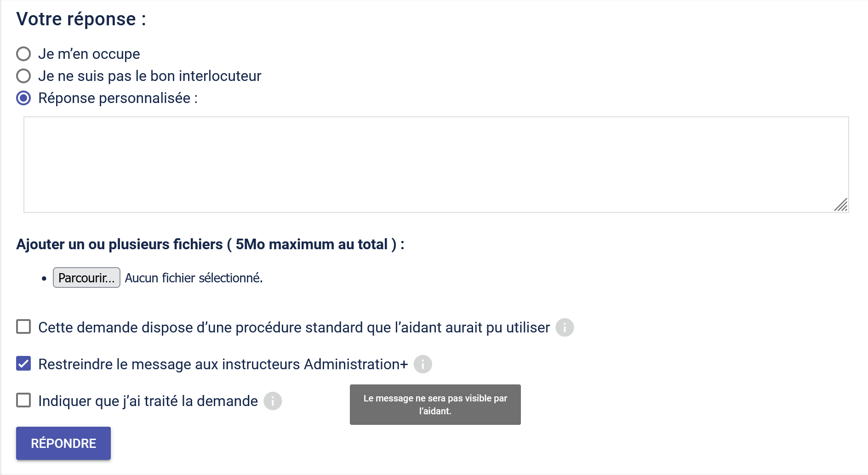This screenshot has height=475, width=868.
Task: Click info icon next to "Administration+"
Action: pos(423,364)
